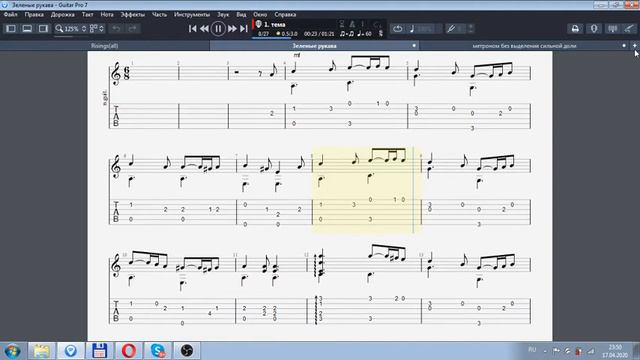Open the Файл menu

(11, 14)
